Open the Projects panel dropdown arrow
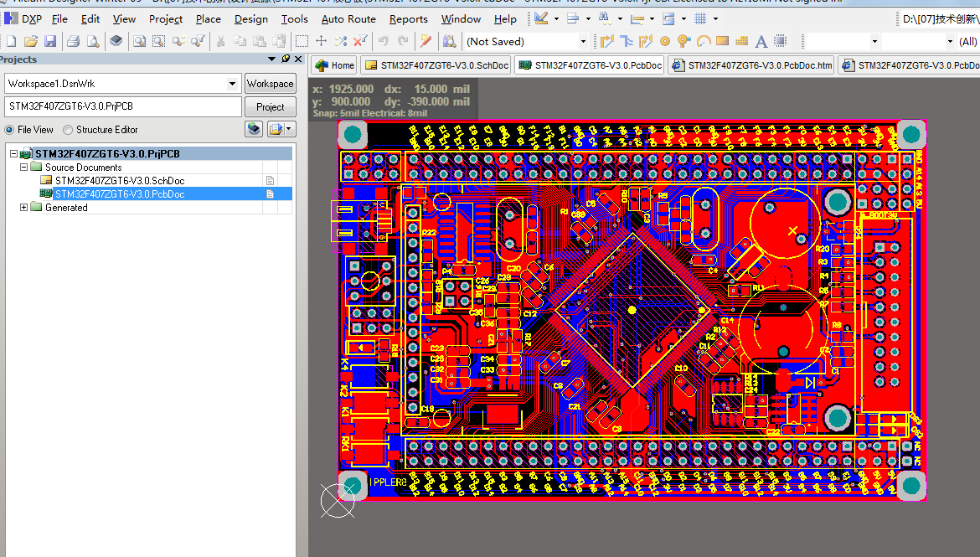This screenshot has height=557, width=980. pos(271,59)
